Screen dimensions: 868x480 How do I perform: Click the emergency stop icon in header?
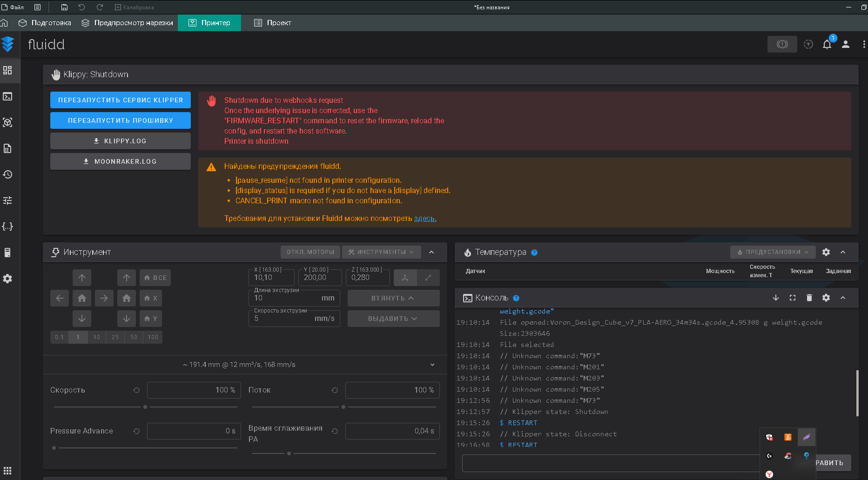(782, 44)
